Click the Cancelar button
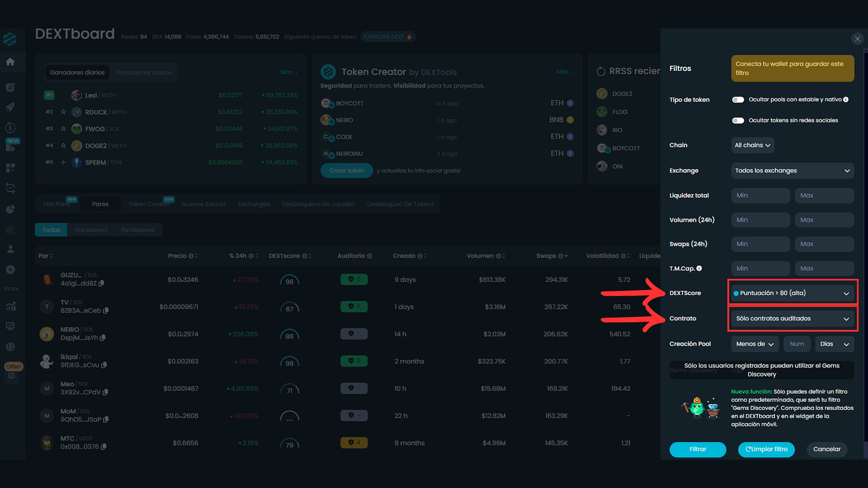Viewport: 868px width, 488px height. (x=827, y=449)
